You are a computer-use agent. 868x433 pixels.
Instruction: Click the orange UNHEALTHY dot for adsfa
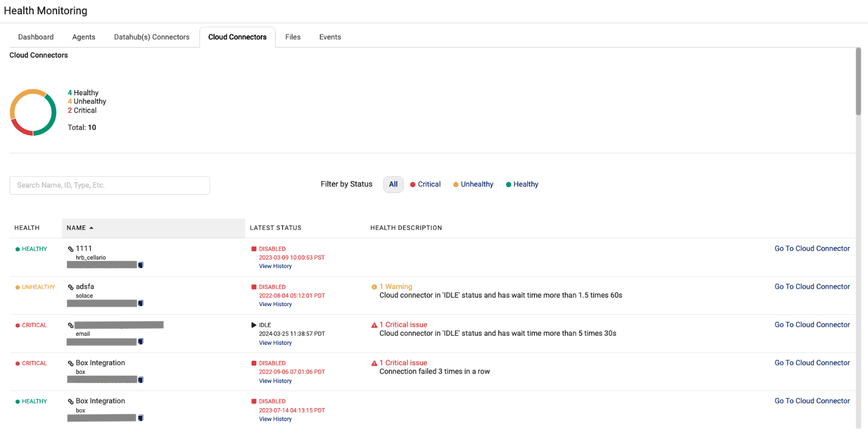[17, 288]
